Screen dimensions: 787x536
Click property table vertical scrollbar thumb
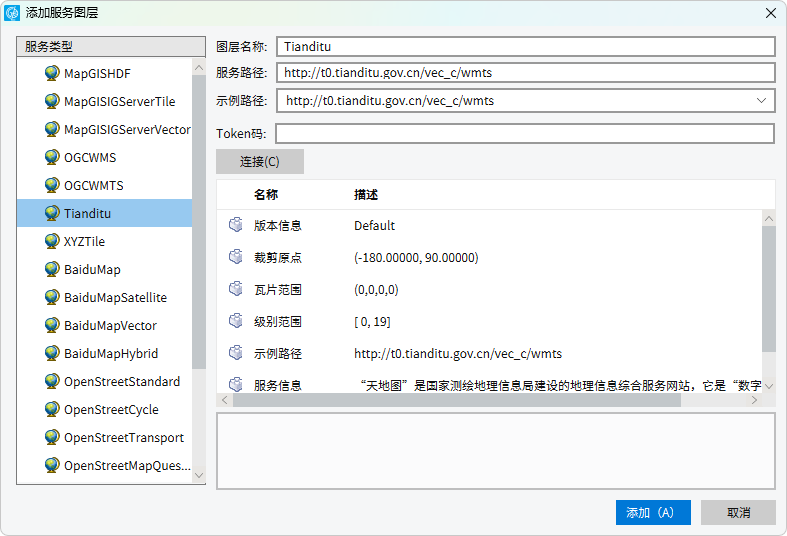(768, 289)
